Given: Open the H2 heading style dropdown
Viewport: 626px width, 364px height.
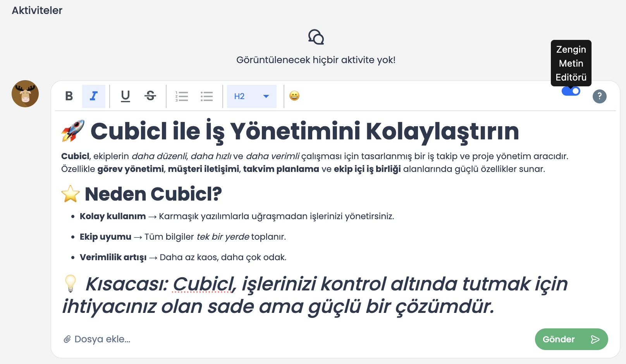Looking at the screenshot, I should [x=245, y=96].
